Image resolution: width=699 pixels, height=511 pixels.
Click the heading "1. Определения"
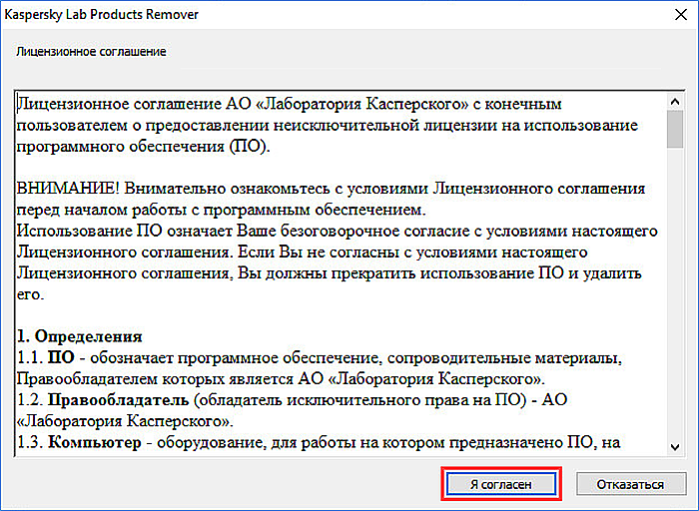(80, 336)
